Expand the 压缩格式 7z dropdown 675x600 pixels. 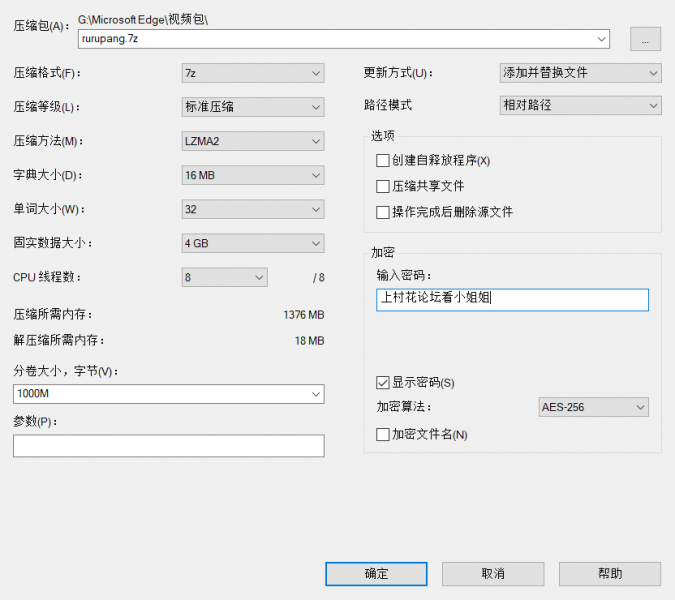pyautogui.click(x=253, y=73)
